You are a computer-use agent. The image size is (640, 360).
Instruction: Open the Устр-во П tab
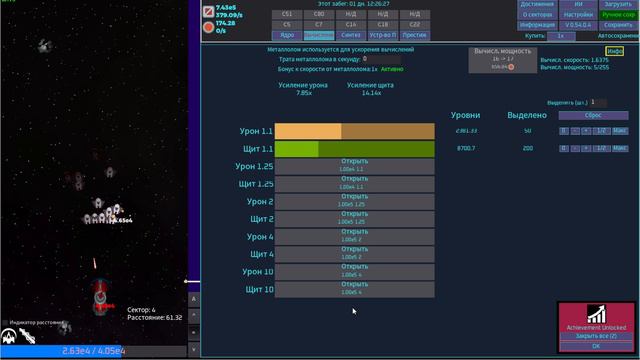[382, 35]
